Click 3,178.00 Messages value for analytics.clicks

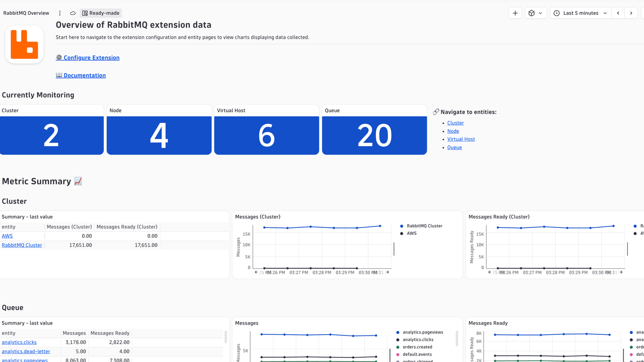76,342
